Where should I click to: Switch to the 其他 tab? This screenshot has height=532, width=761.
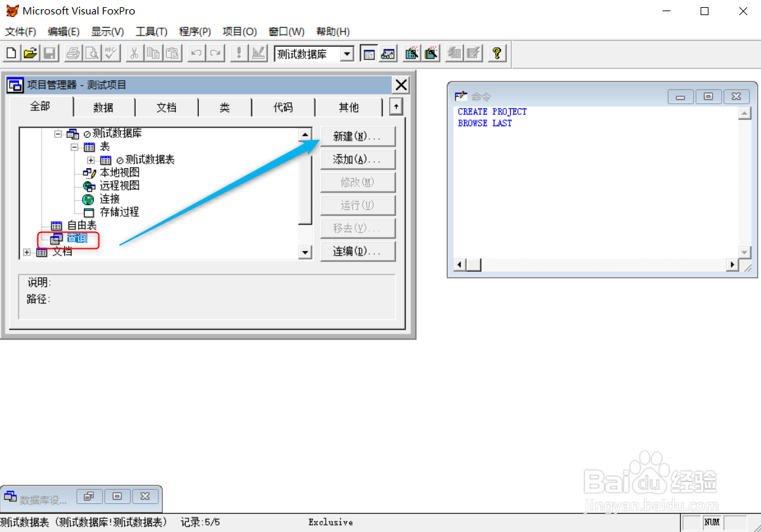pyautogui.click(x=349, y=107)
